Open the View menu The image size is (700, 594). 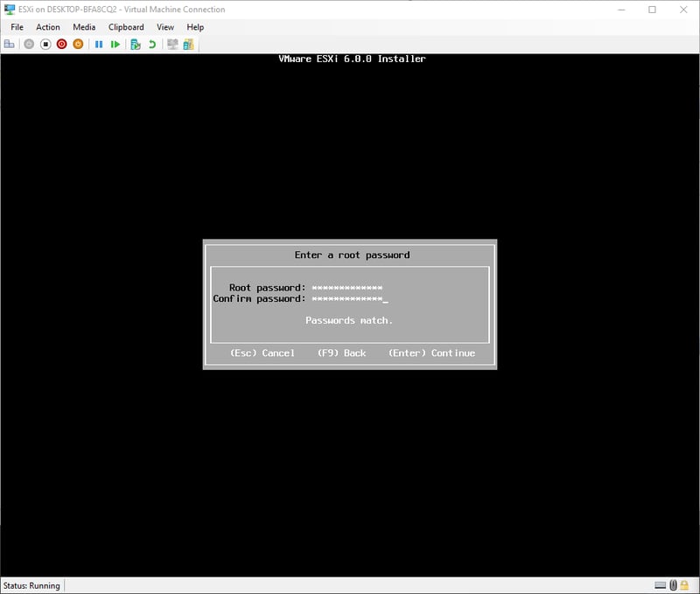(165, 27)
